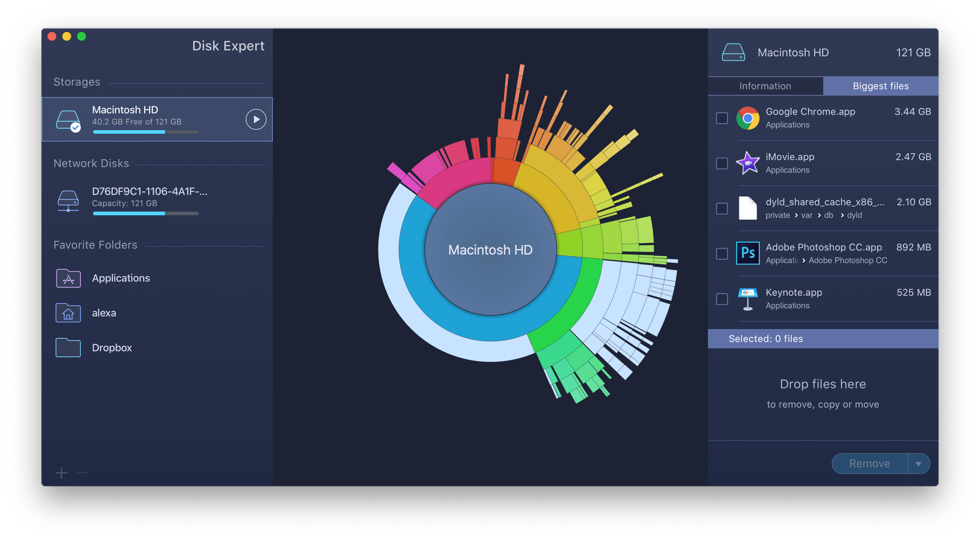Expand Remove dropdown arrow
Screen dimensions: 980x541
pos(918,464)
